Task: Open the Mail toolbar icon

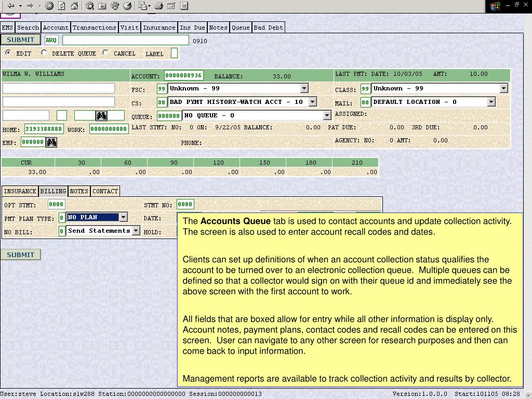Action: coord(144,6)
